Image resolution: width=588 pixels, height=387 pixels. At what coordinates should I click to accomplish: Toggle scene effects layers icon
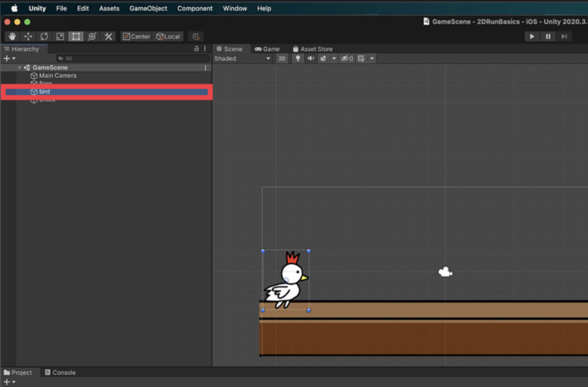323,58
